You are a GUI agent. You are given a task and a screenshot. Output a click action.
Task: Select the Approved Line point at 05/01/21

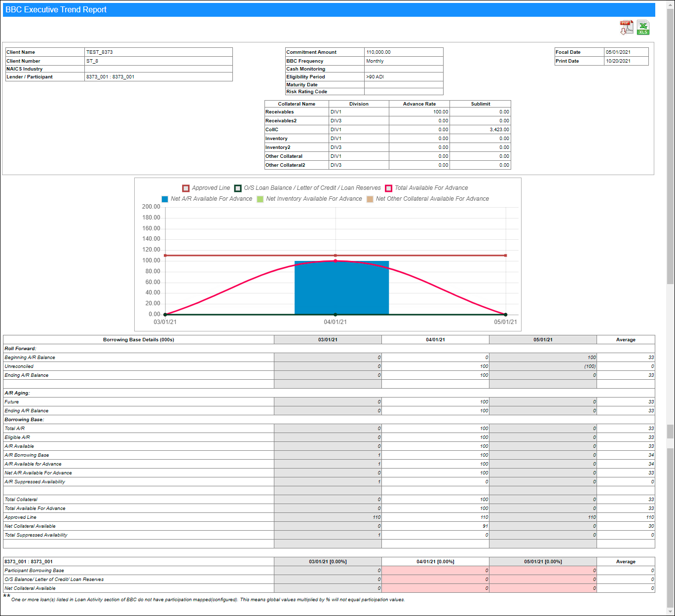[505, 255]
